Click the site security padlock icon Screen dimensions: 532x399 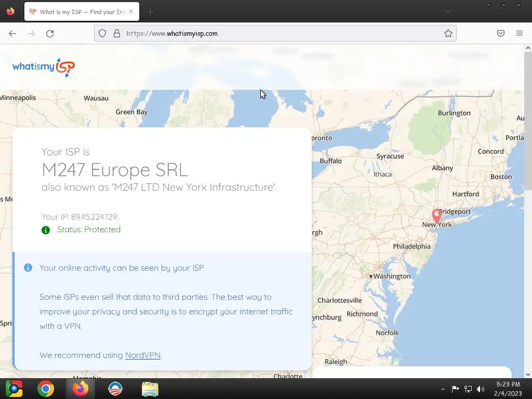[117, 33]
